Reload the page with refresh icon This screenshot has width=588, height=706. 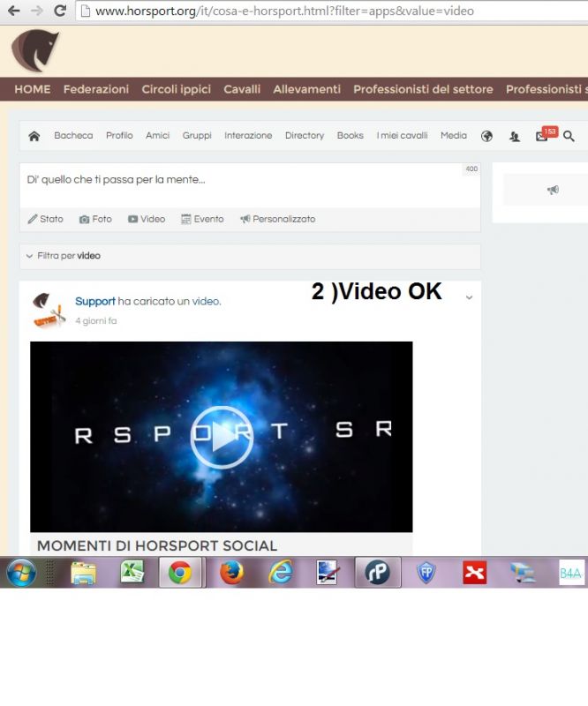[x=60, y=11]
